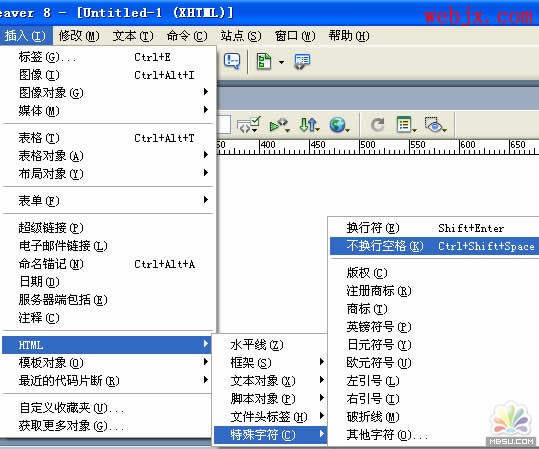Click the tag chooser toolbar icon
Viewport: 539px width, 449px height.
302,62
